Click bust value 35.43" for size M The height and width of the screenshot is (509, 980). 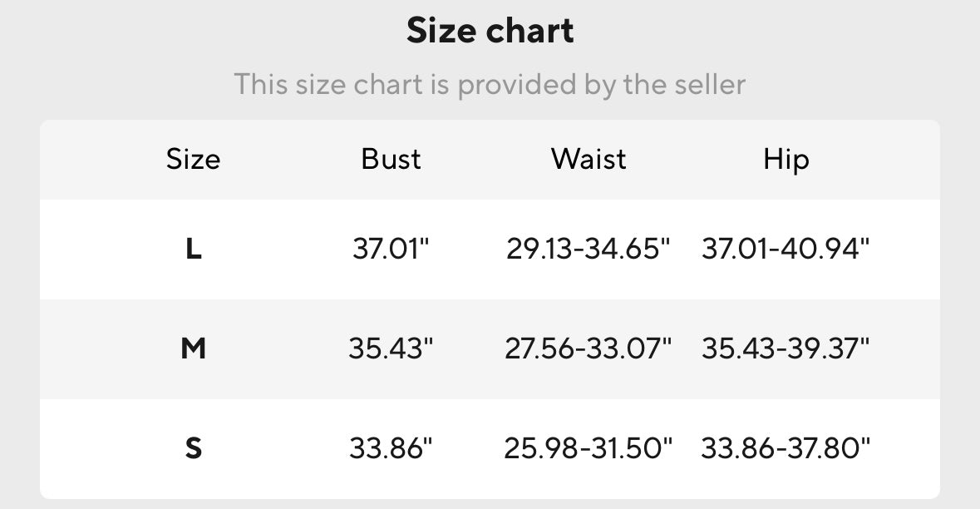pos(391,348)
